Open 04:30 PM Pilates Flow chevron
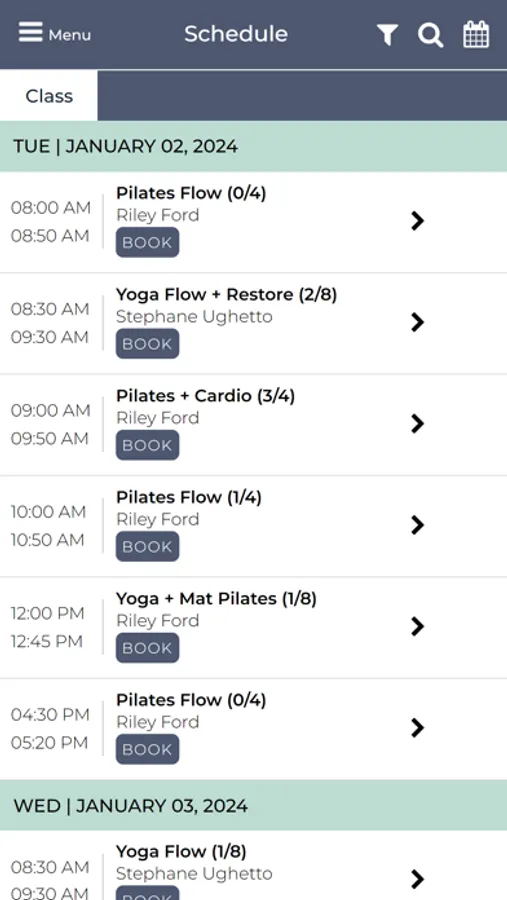 point(417,728)
